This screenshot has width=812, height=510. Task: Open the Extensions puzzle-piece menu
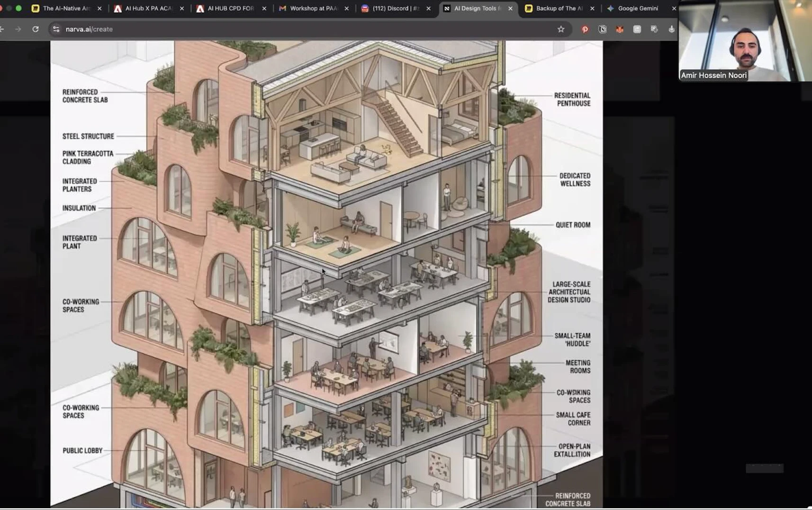pos(654,29)
